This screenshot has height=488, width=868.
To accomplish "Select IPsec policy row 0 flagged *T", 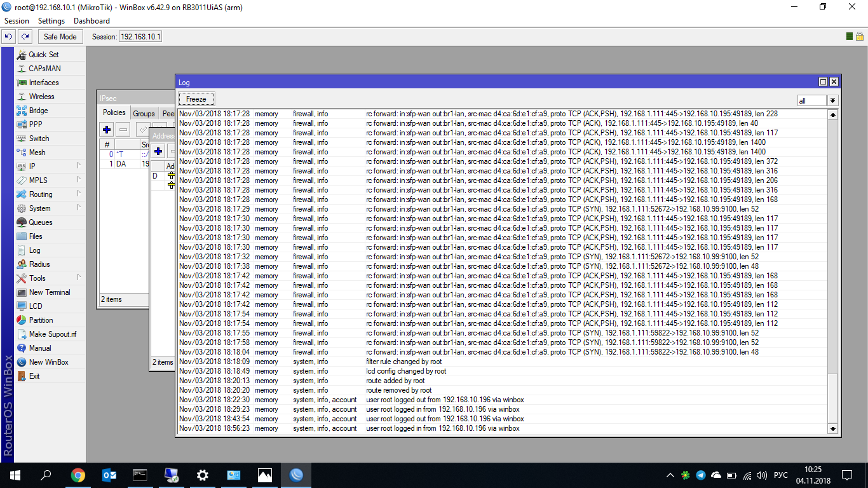I will point(124,154).
